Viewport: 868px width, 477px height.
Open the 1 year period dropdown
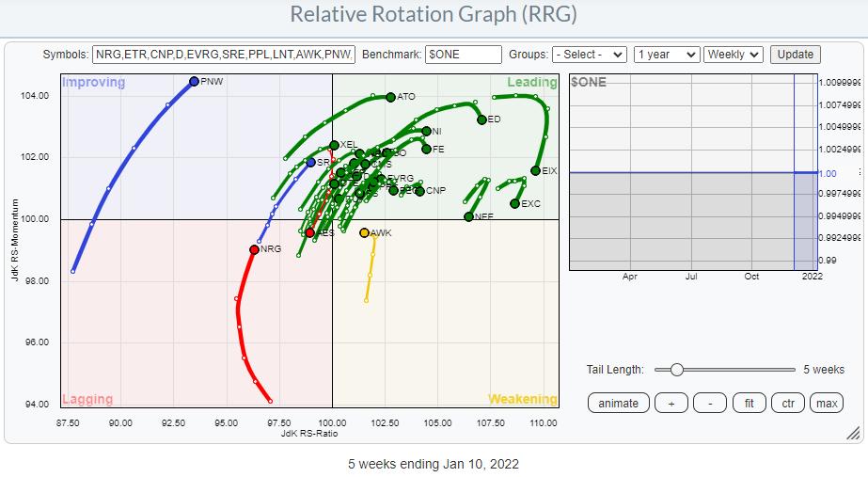[666, 55]
